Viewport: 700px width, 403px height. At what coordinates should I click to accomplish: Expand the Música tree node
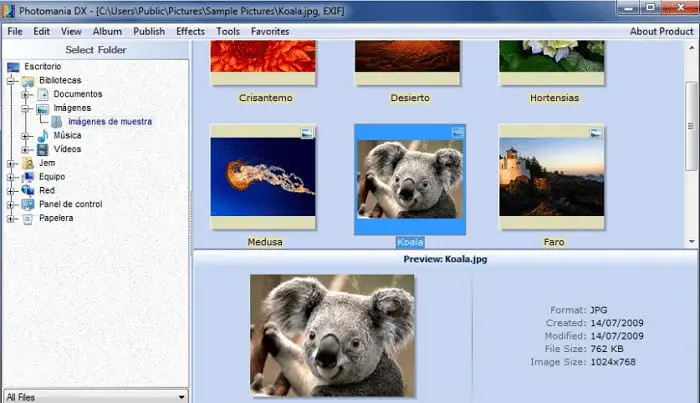tap(25, 136)
